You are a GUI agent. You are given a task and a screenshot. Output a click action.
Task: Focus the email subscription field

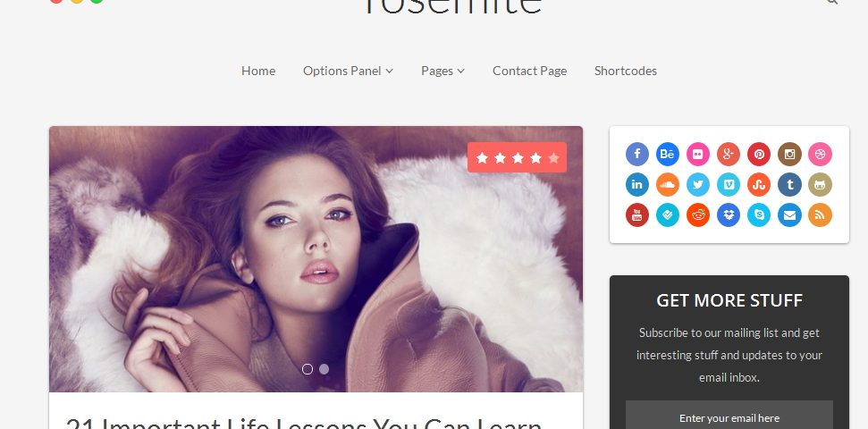point(729,415)
